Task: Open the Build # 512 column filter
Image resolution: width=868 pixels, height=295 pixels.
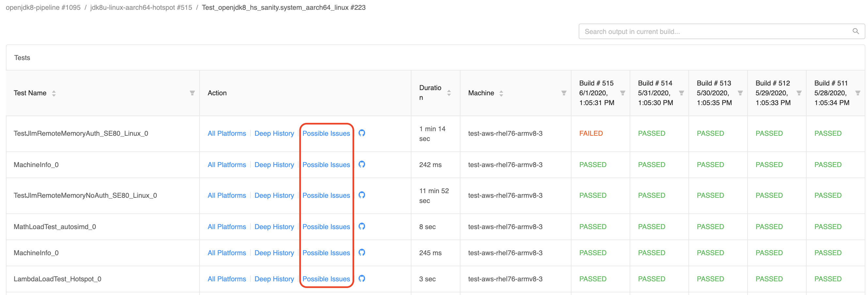Action: [799, 93]
